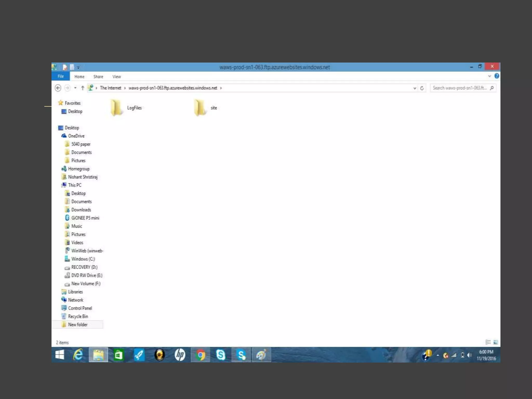Launch Google Chrome from the taskbar
532x399 pixels.
tap(200, 355)
